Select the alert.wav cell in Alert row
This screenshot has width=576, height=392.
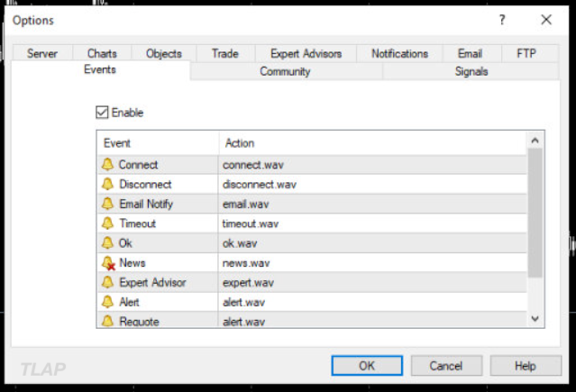coord(372,302)
